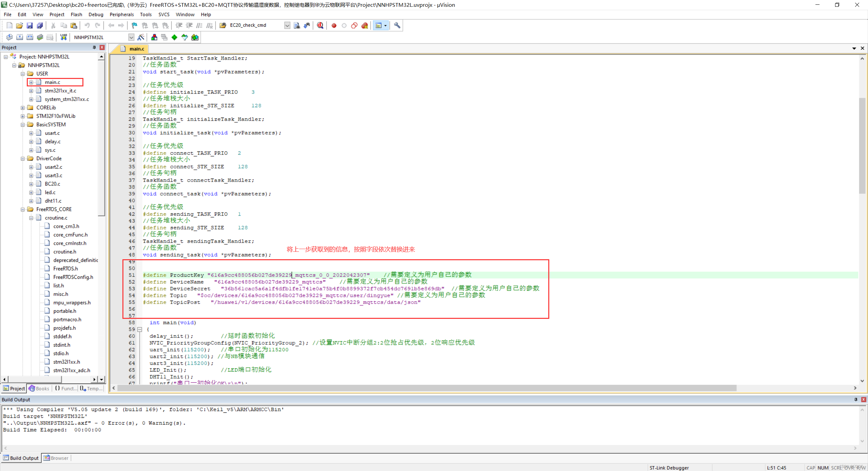Expand the STM32F10xFWLib folder
The height and width of the screenshot is (471, 868).
click(23, 116)
